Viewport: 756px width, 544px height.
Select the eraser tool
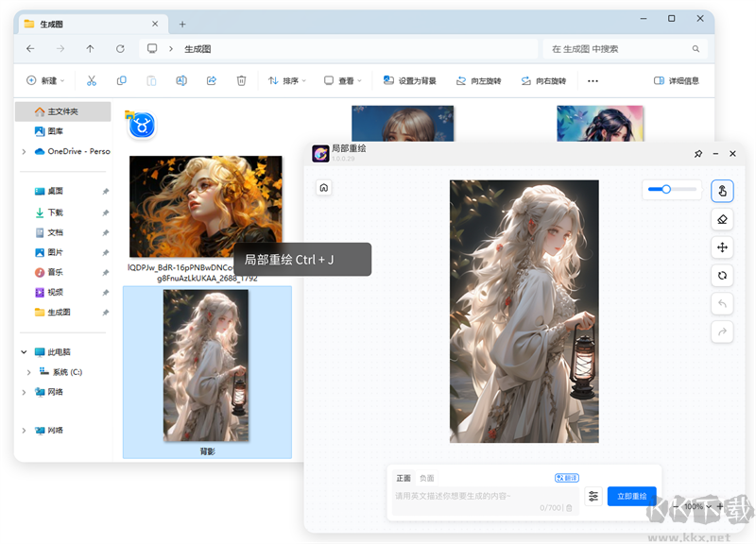pyautogui.click(x=722, y=219)
